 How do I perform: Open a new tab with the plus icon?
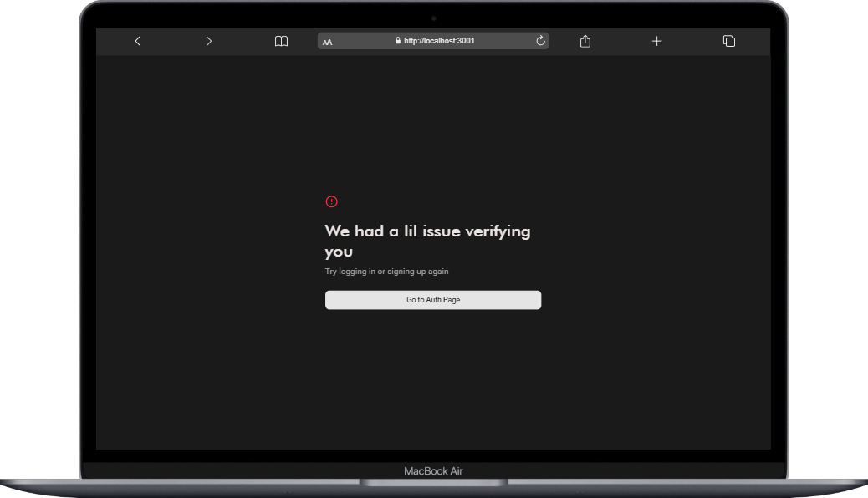point(657,40)
